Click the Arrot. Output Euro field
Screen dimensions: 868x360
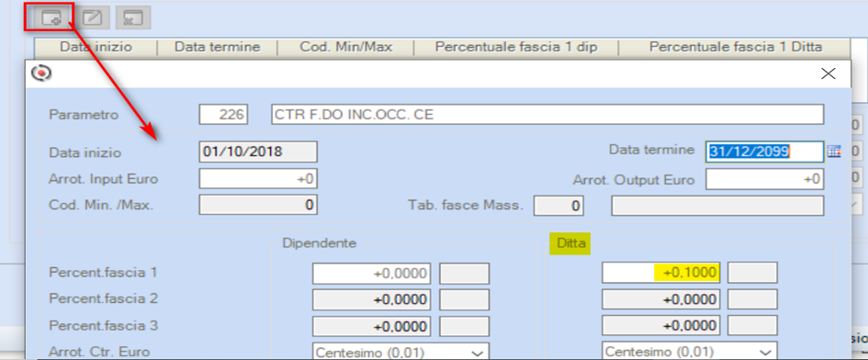[765, 179]
